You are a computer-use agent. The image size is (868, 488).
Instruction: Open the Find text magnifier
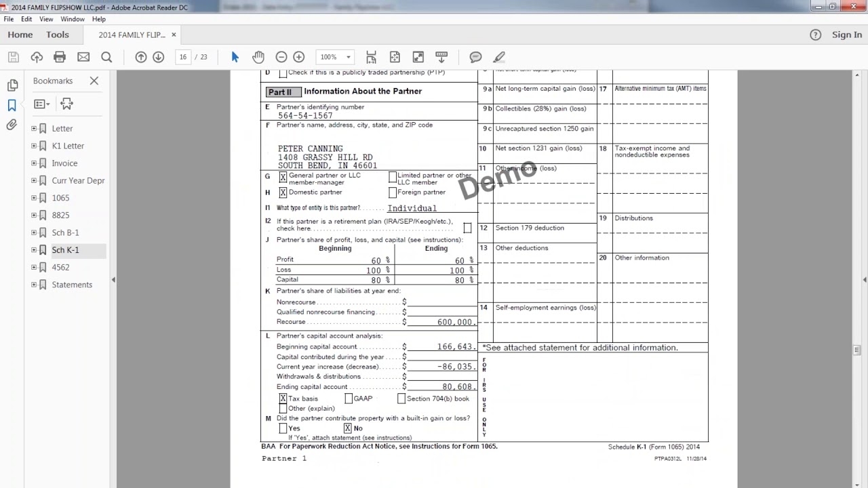pyautogui.click(x=106, y=57)
